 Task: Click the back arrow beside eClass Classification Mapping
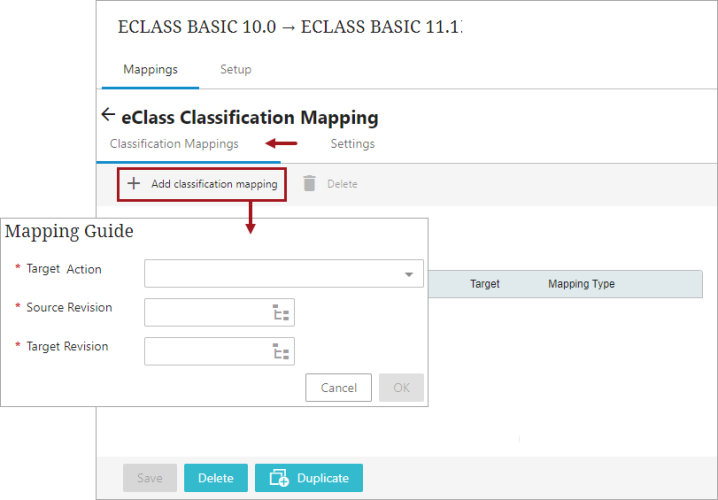108,114
